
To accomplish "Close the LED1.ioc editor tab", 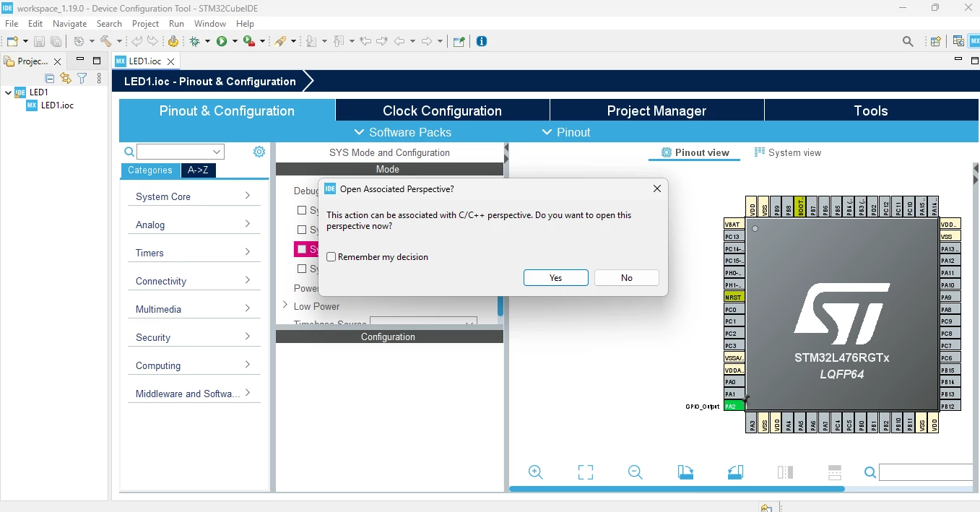I will 171,61.
